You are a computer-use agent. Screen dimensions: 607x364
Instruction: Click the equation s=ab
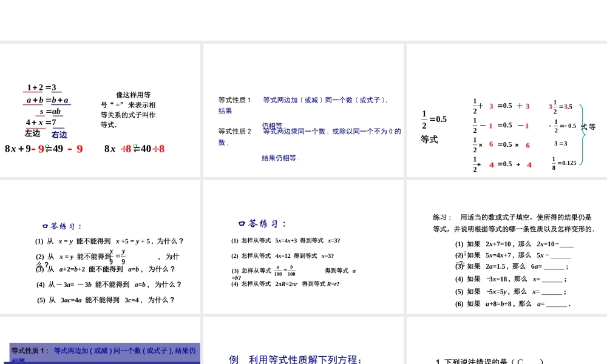(50, 112)
